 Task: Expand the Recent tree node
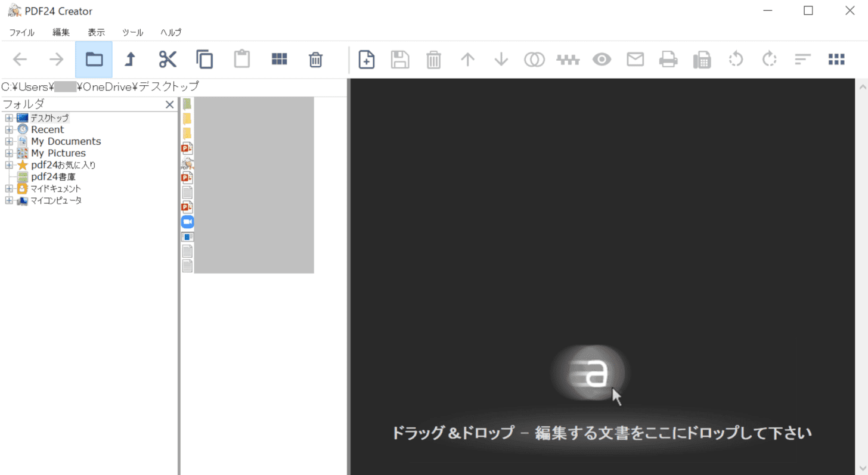click(8, 129)
